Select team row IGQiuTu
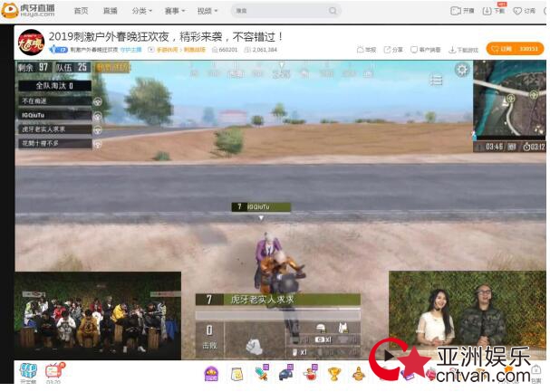 coord(55,115)
